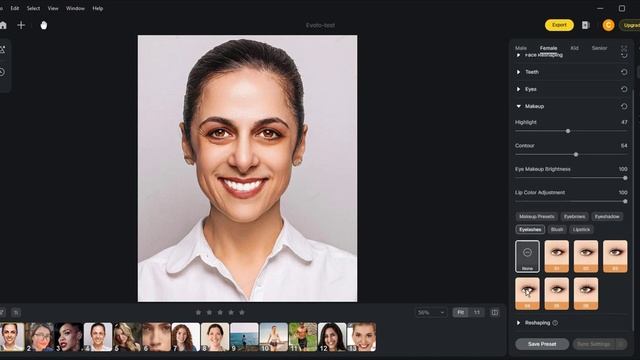Screen dimensions: 640x360
Task: Open filmstrip photo number 3
Action: (x=69, y=337)
